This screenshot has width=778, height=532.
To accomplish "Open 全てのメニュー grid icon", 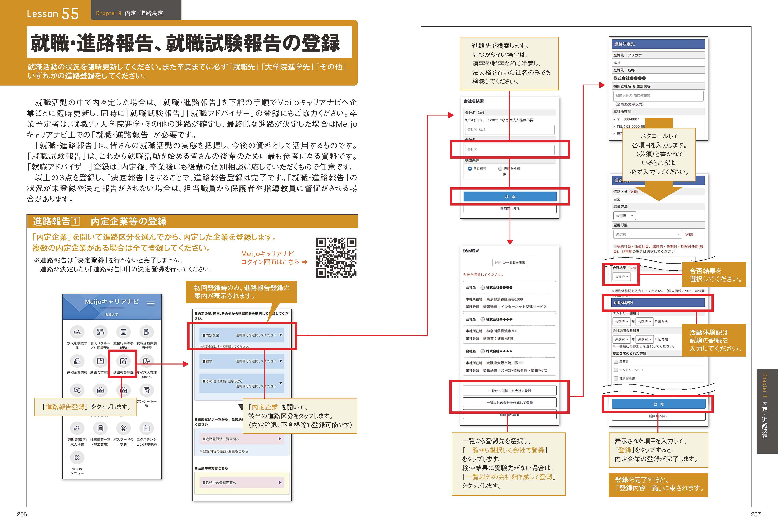I will coord(77,458).
